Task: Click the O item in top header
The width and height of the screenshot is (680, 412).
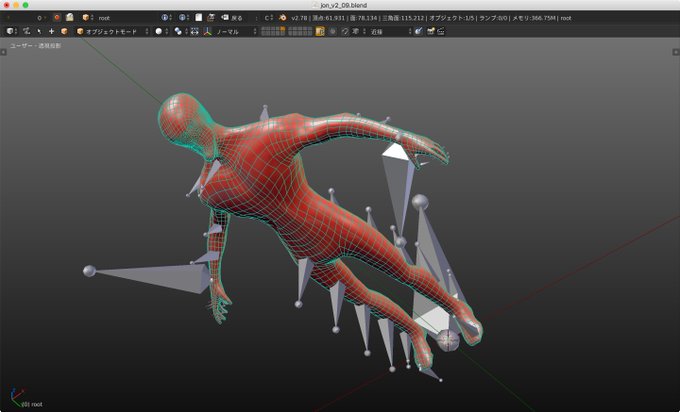Action: [x=40, y=18]
